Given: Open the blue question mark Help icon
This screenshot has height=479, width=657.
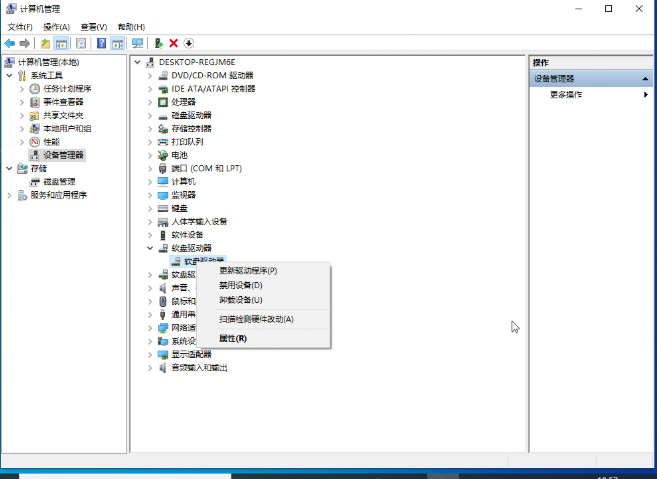Looking at the screenshot, I should point(101,43).
